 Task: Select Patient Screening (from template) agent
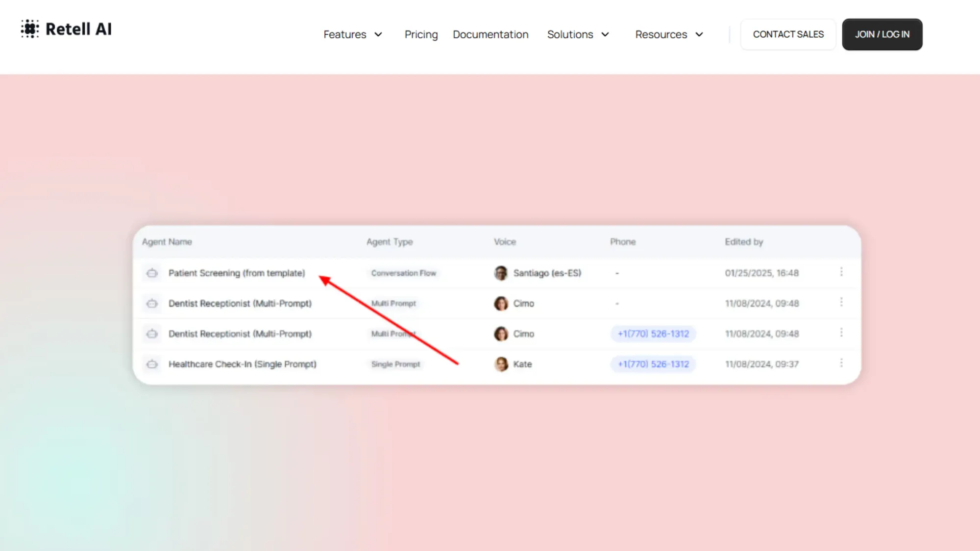tap(237, 273)
